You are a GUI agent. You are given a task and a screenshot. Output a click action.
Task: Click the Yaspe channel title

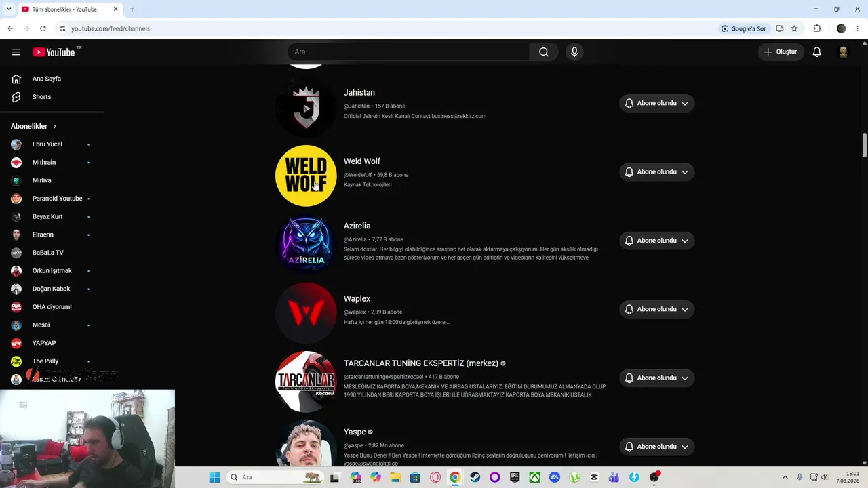pos(355,432)
